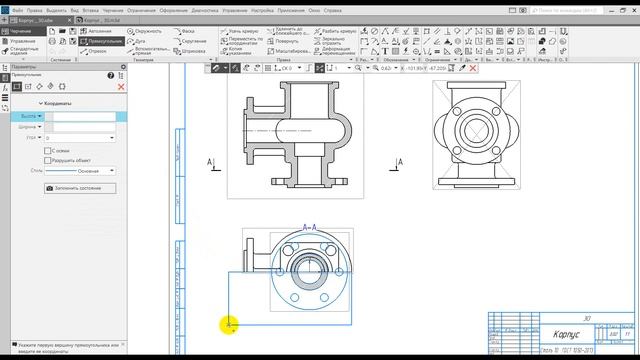Viewport: 640px width, 360px height.
Task: Collapse the Координаты section
Action: 41,104
